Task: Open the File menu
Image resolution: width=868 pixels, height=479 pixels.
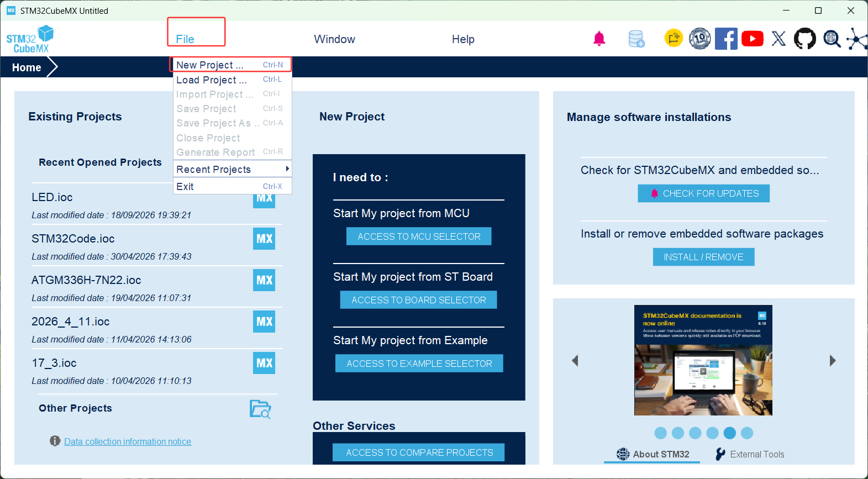Action: point(185,39)
